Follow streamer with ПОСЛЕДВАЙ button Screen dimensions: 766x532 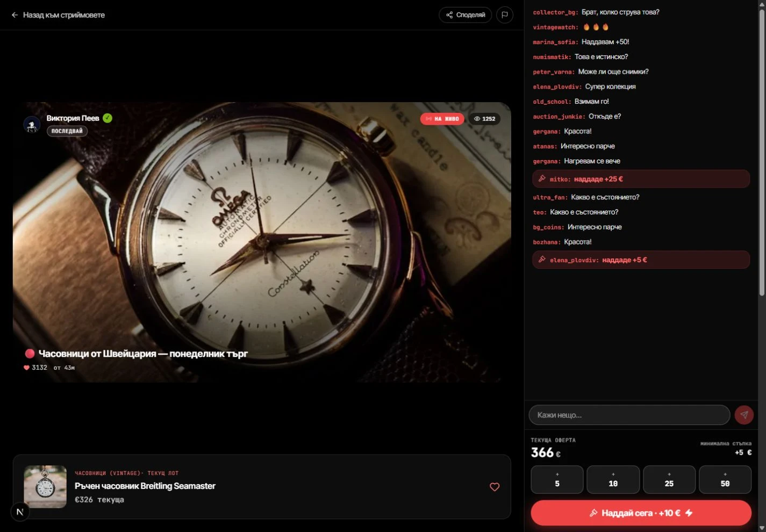click(x=67, y=131)
